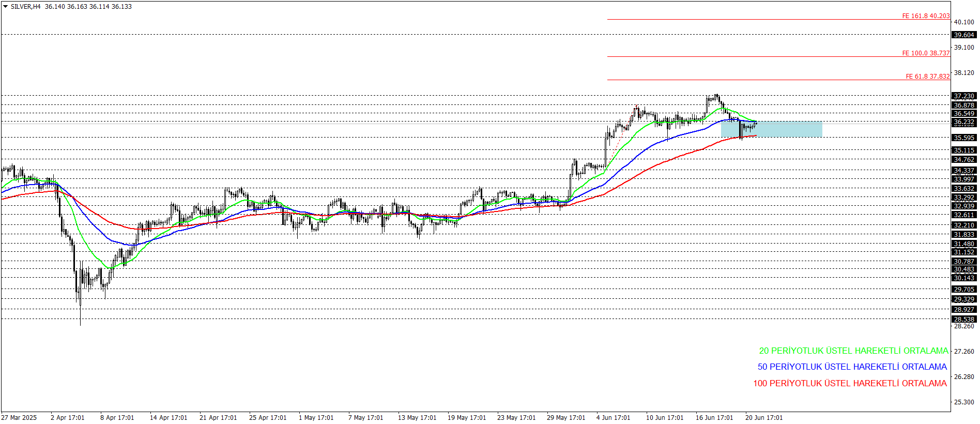The height and width of the screenshot is (424, 980).
Task: Click the 36.232 current price tag
Action: [964, 123]
